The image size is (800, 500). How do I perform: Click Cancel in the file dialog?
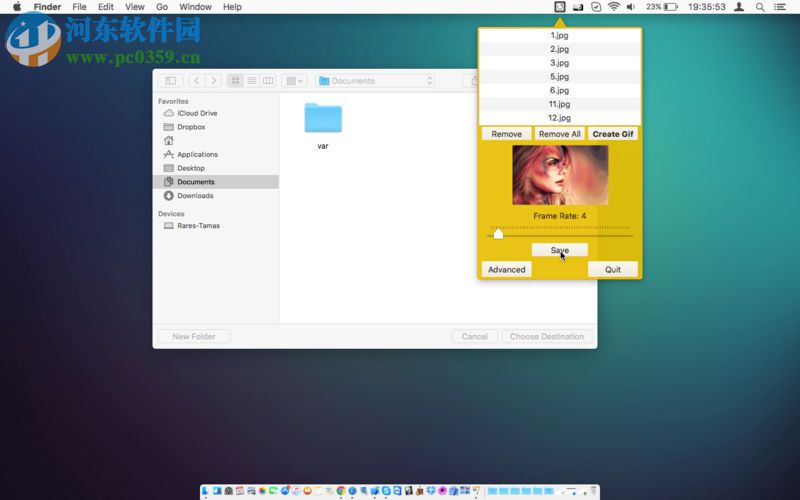tap(474, 336)
